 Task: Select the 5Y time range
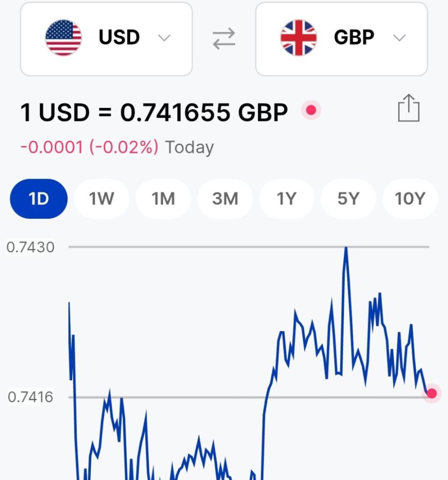[348, 199]
